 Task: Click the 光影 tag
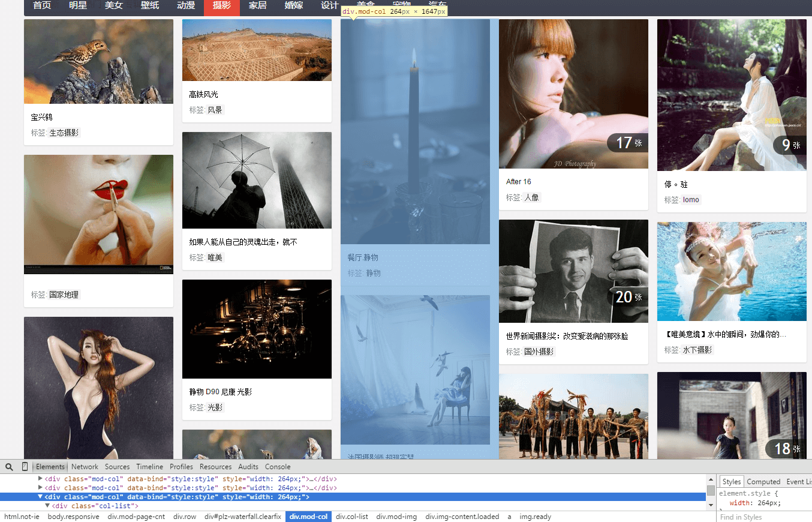pos(215,407)
